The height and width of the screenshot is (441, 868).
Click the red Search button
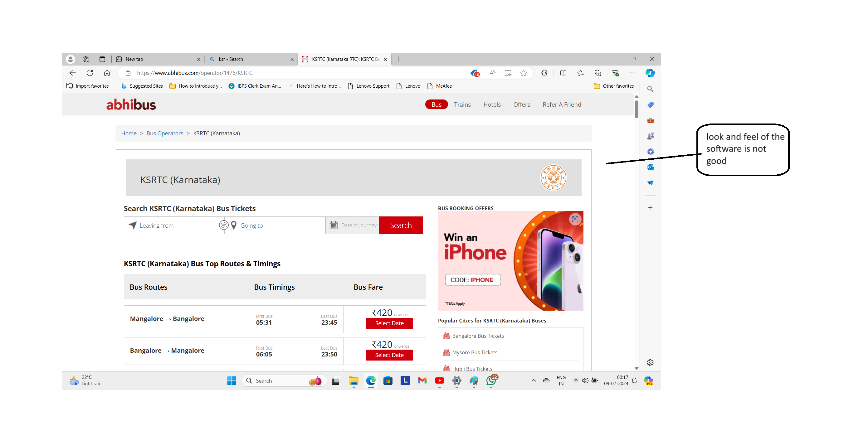click(x=401, y=225)
